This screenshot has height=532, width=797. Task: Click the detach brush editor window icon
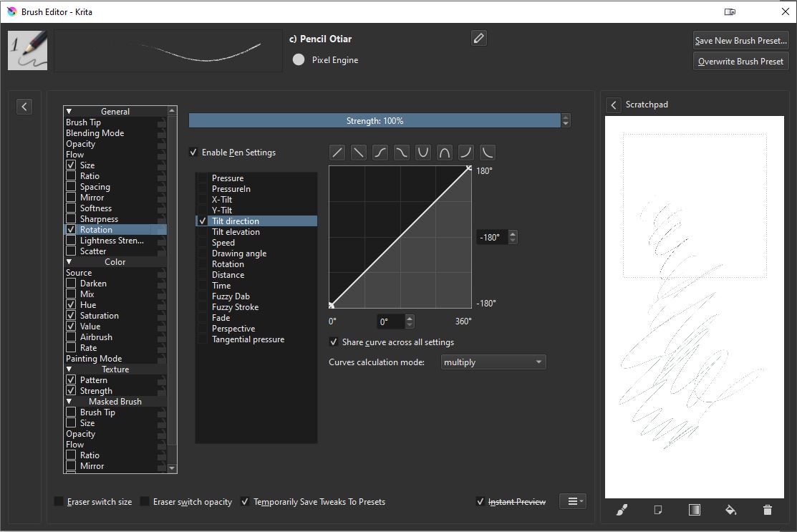click(730, 11)
